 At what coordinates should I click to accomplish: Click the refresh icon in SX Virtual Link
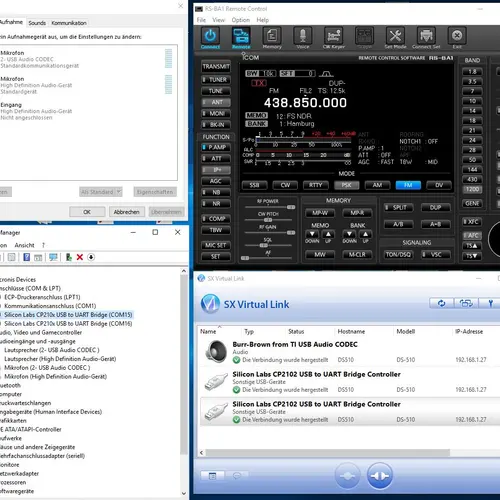click(442, 303)
